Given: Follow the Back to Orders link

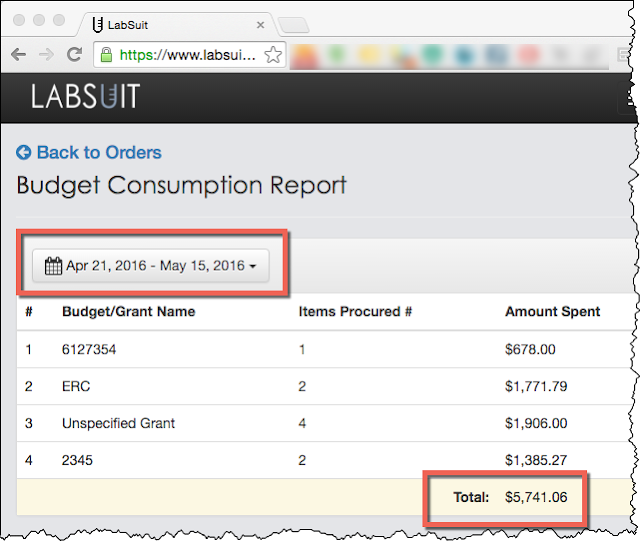Looking at the screenshot, I should click(x=98, y=153).
